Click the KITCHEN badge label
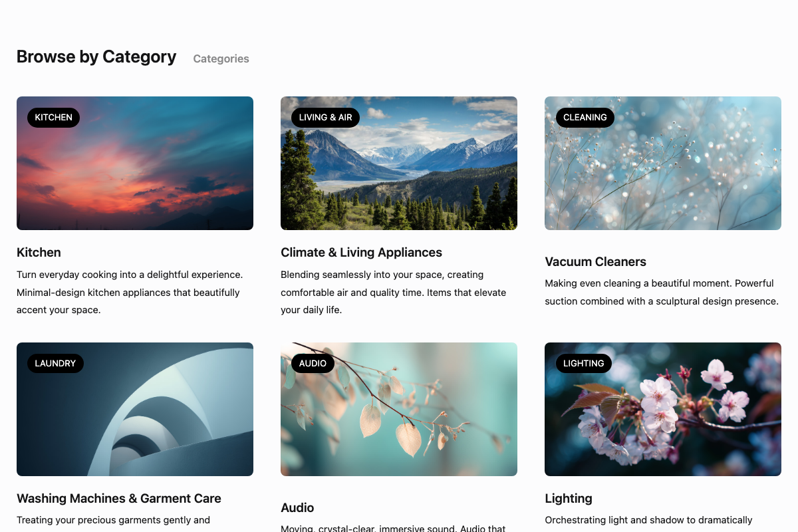Screen dimensions: 798x532 pyautogui.click(x=53, y=118)
